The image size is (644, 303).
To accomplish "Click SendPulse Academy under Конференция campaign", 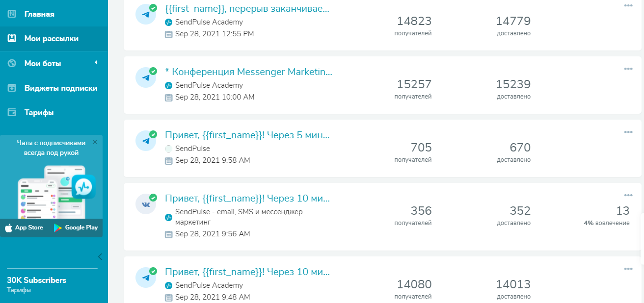I will pos(209,85).
